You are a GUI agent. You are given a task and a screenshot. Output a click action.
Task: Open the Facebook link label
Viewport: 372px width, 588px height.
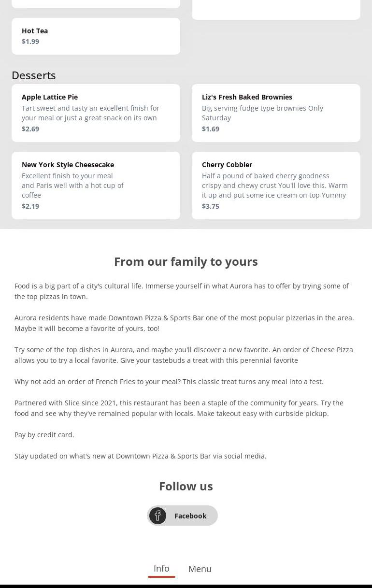pos(190,516)
